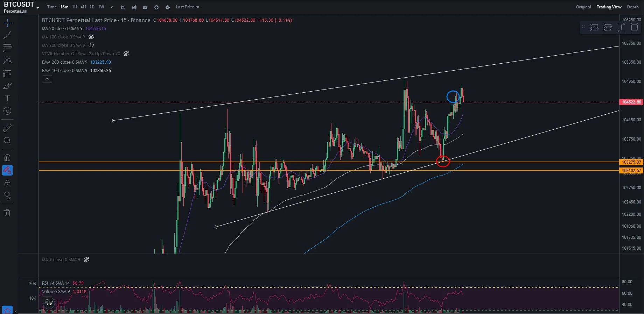Take a chart snapshot with camera icon
The image size is (644, 314).
coord(145,7)
